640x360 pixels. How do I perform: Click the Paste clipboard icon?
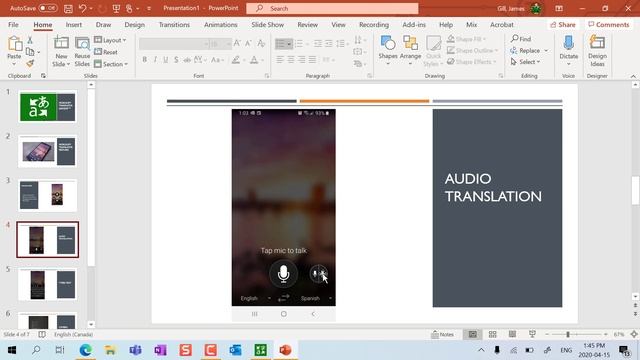point(15,44)
